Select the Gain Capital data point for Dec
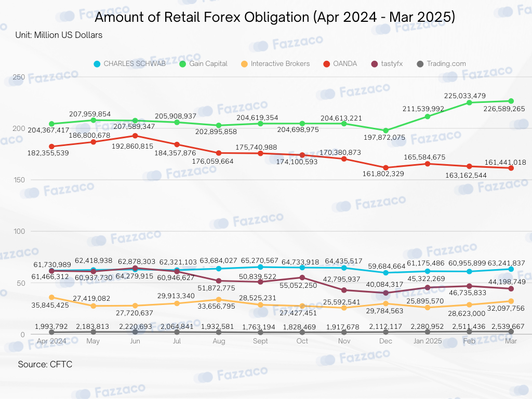Viewport: 532px width, 399px height. 386,130
